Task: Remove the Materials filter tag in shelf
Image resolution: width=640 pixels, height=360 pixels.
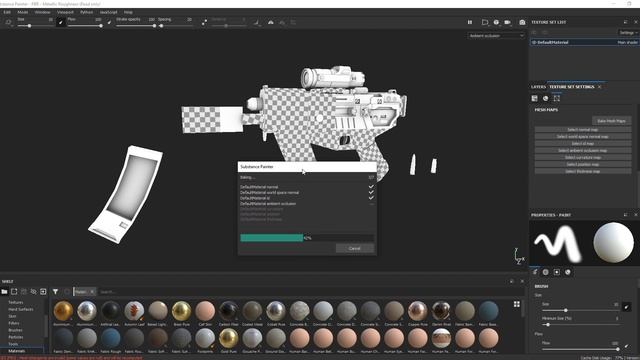Action: click(92, 292)
